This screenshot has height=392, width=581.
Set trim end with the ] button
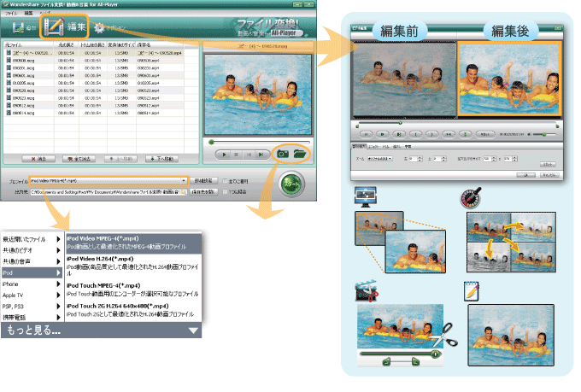(432, 134)
